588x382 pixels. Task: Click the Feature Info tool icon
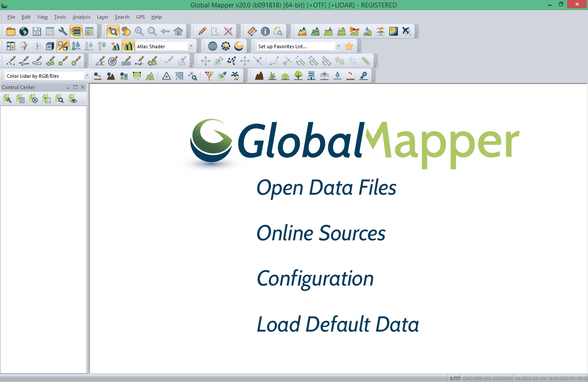coord(265,31)
